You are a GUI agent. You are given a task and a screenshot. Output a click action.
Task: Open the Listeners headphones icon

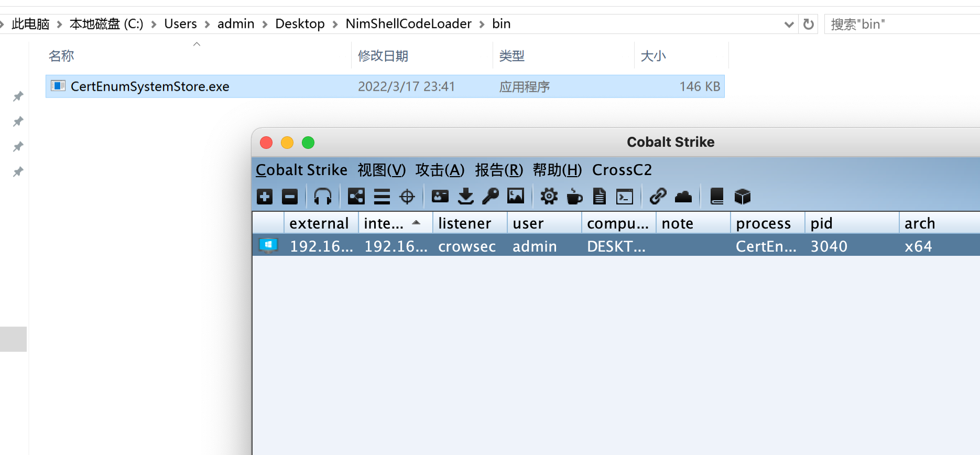pyautogui.click(x=323, y=197)
